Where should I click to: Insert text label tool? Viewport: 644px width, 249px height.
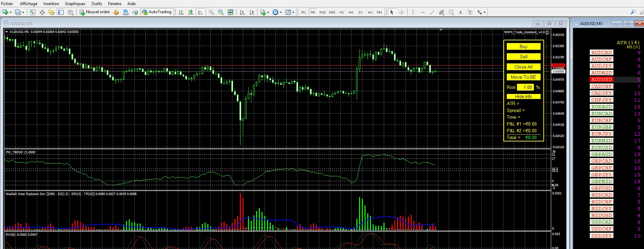click(470, 12)
